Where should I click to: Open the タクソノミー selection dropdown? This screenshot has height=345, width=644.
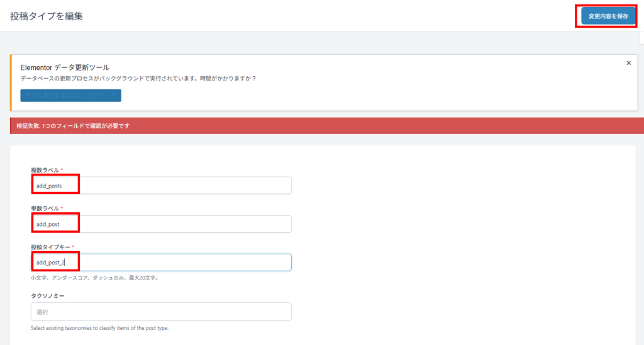point(161,312)
